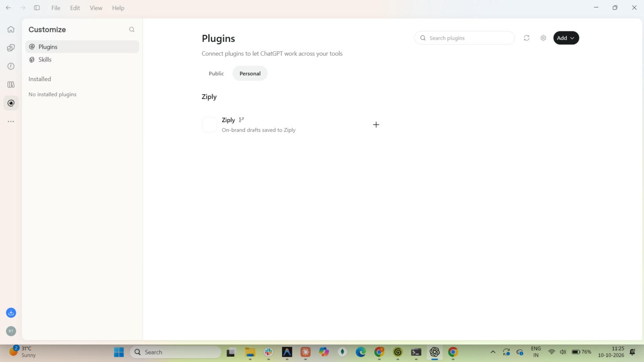Open the clock history icon in left rail
Image resolution: width=644 pixels, height=362 pixels.
click(11, 66)
